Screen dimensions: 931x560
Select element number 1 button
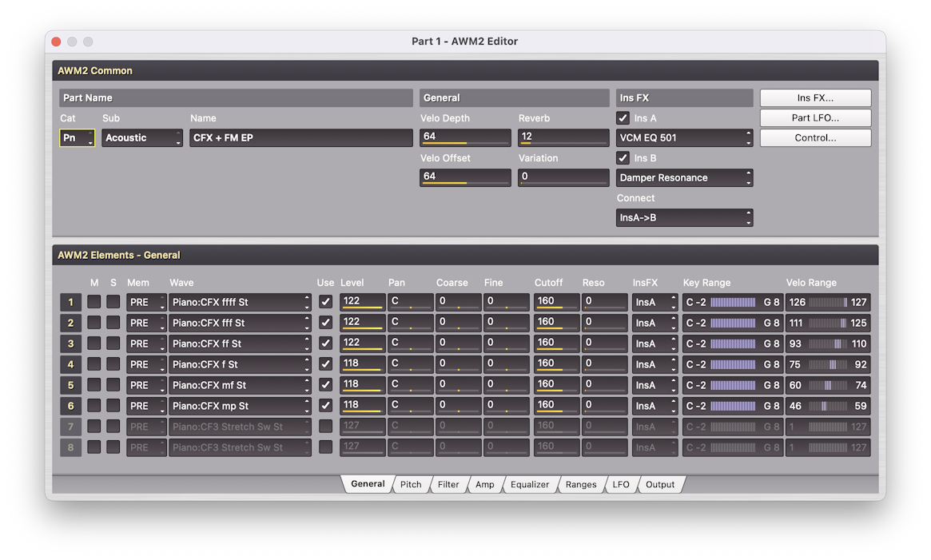click(x=70, y=302)
